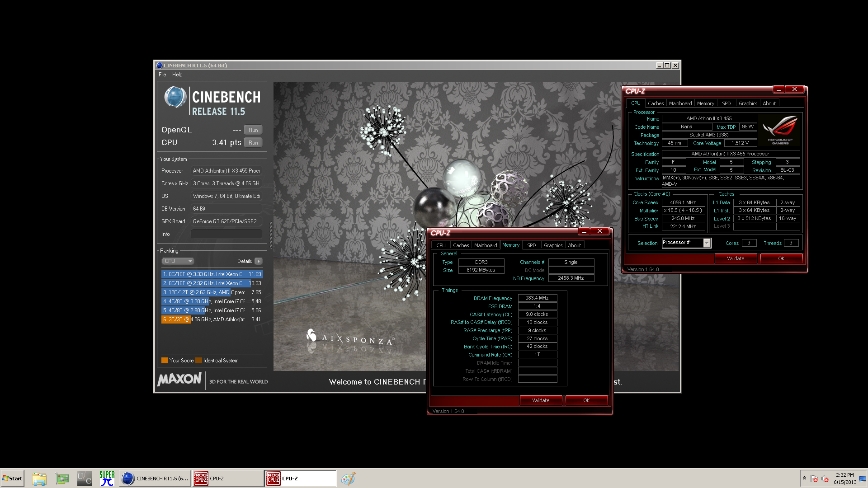This screenshot has height=488, width=868.
Task: Click CINEBENCH globe logo icon
Action: click(175, 97)
